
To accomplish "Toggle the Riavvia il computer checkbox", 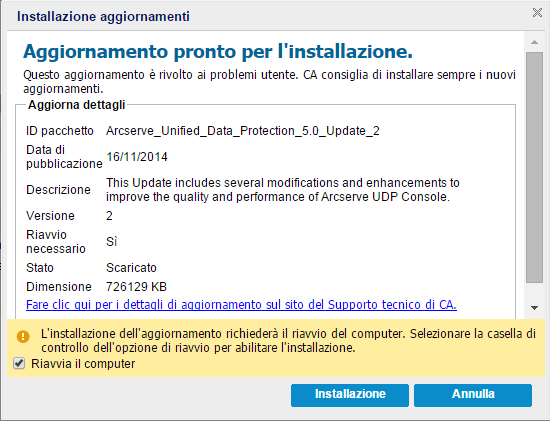I will click(19, 363).
